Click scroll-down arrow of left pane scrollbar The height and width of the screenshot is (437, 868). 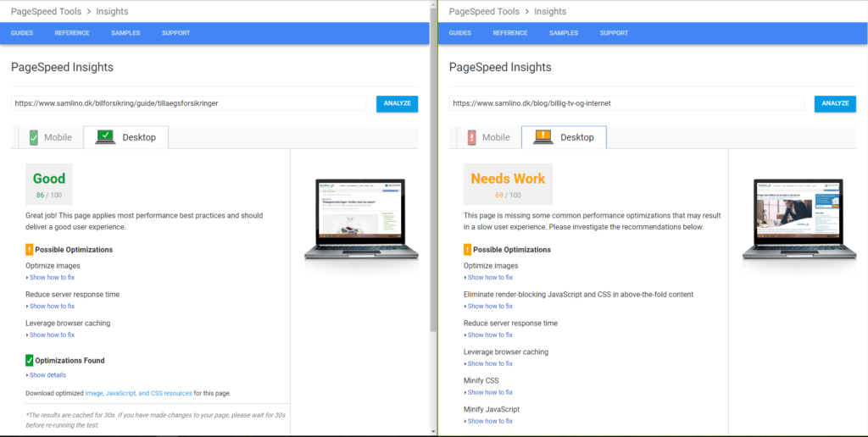pyautogui.click(x=433, y=431)
